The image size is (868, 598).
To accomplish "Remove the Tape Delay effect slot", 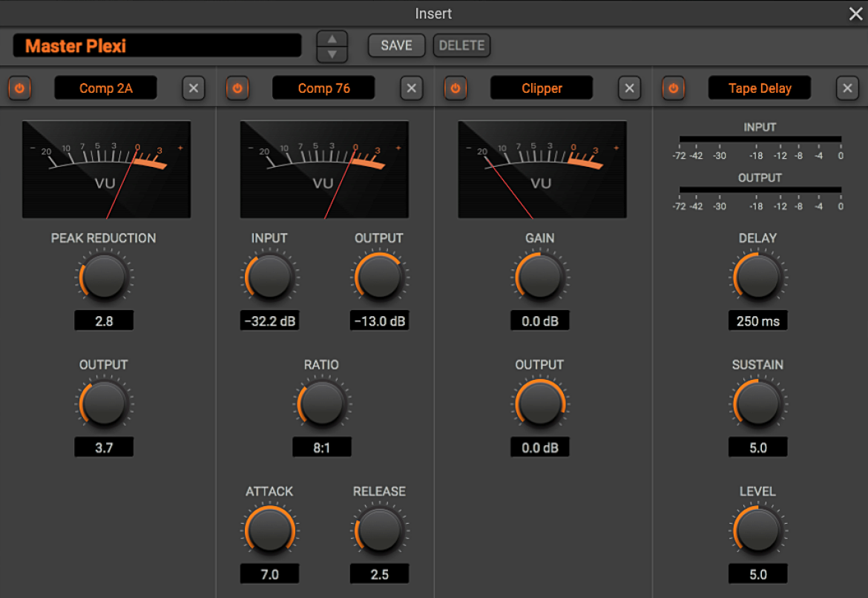I will tap(847, 88).
